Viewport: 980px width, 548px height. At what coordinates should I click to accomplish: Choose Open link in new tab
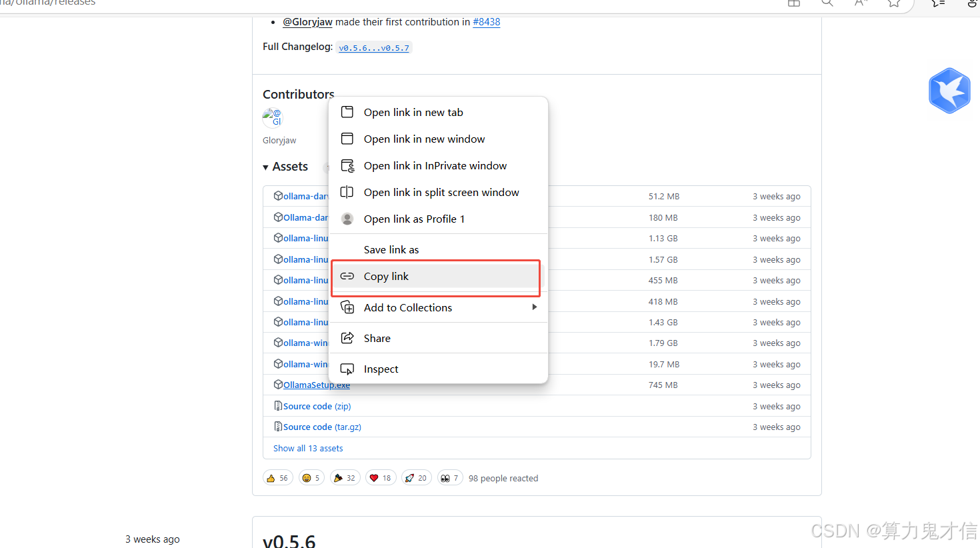coord(439,112)
